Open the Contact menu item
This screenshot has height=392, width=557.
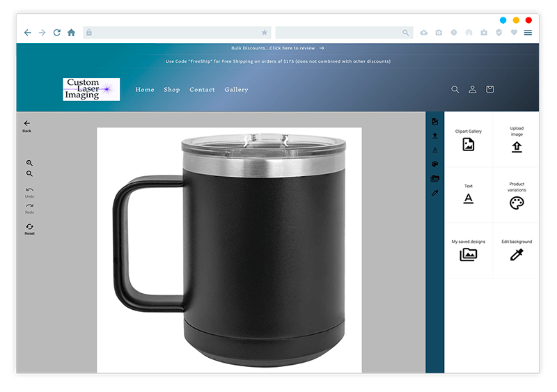click(202, 90)
